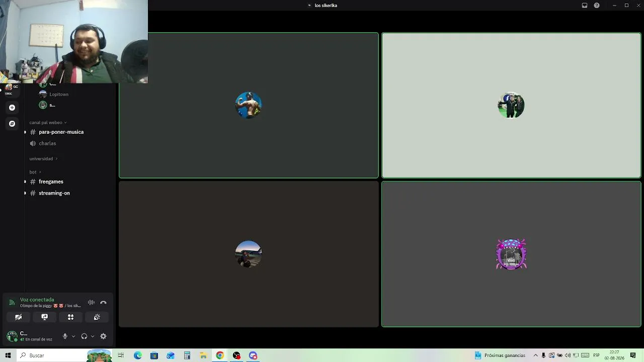Mute the microphone
The image size is (644, 362).
[65, 336]
